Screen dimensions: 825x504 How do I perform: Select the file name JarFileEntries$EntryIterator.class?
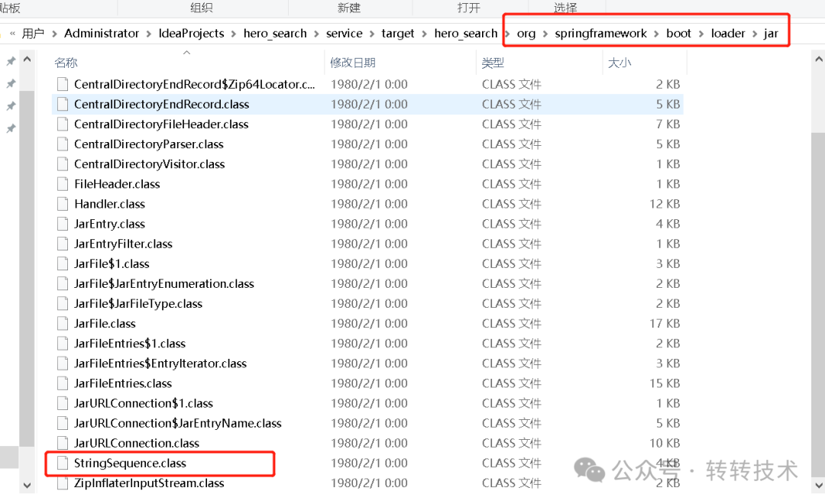tap(160, 363)
